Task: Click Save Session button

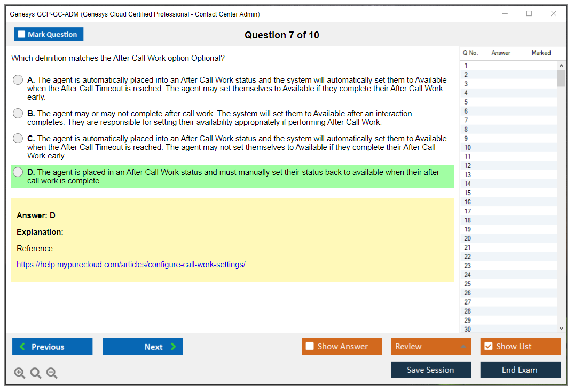Action: tap(431, 370)
